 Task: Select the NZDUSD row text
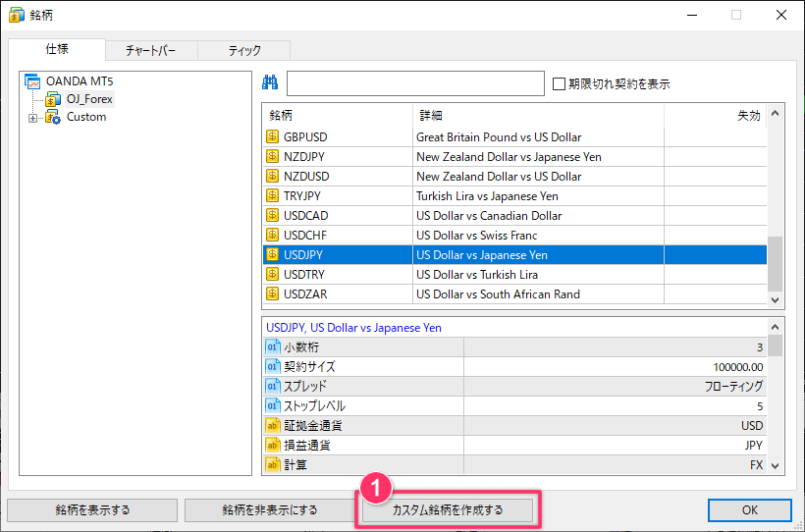point(306,176)
